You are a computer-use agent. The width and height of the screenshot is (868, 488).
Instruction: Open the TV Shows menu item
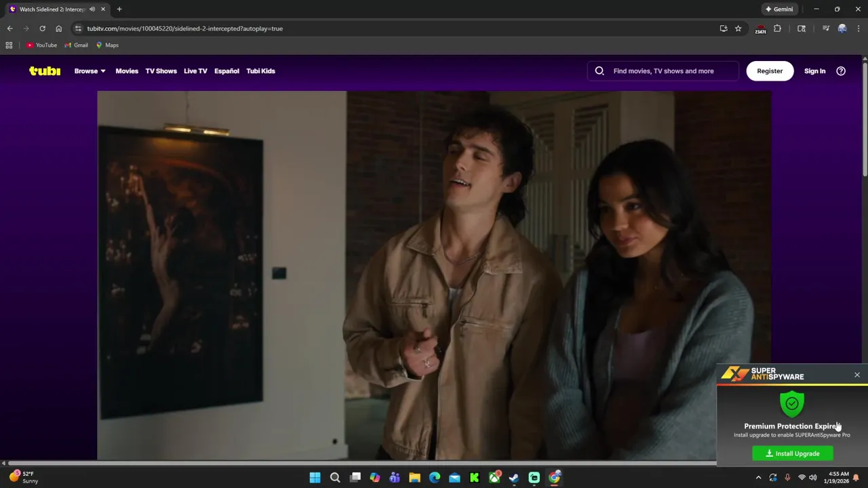pos(161,70)
